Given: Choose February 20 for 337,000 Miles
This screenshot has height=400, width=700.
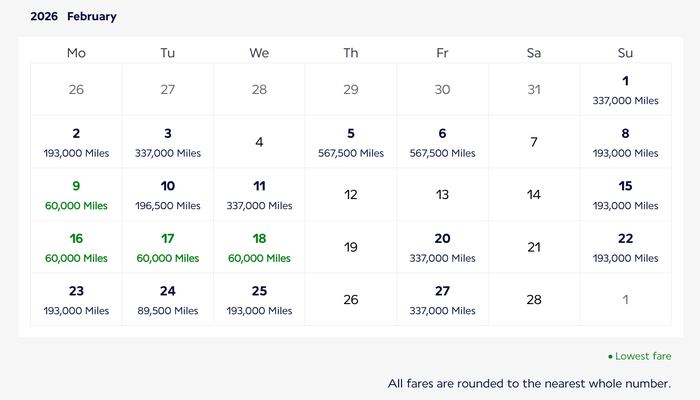Looking at the screenshot, I should click(x=442, y=247).
